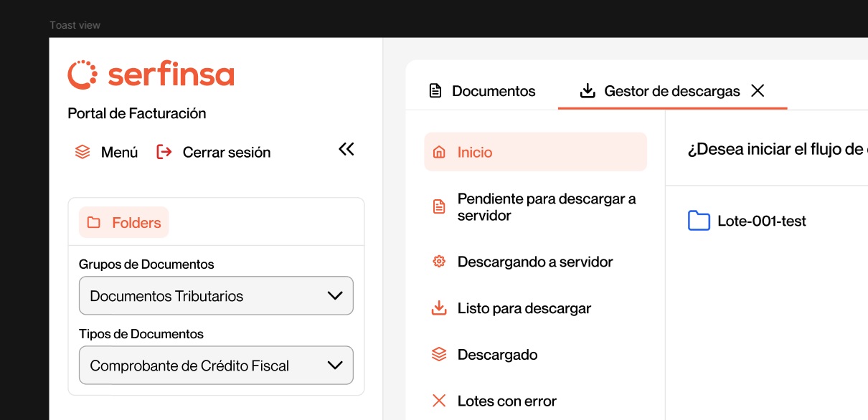The width and height of the screenshot is (868, 420).
Task: Click the Listo para descargar download icon
Action: [x=439, y=308]
